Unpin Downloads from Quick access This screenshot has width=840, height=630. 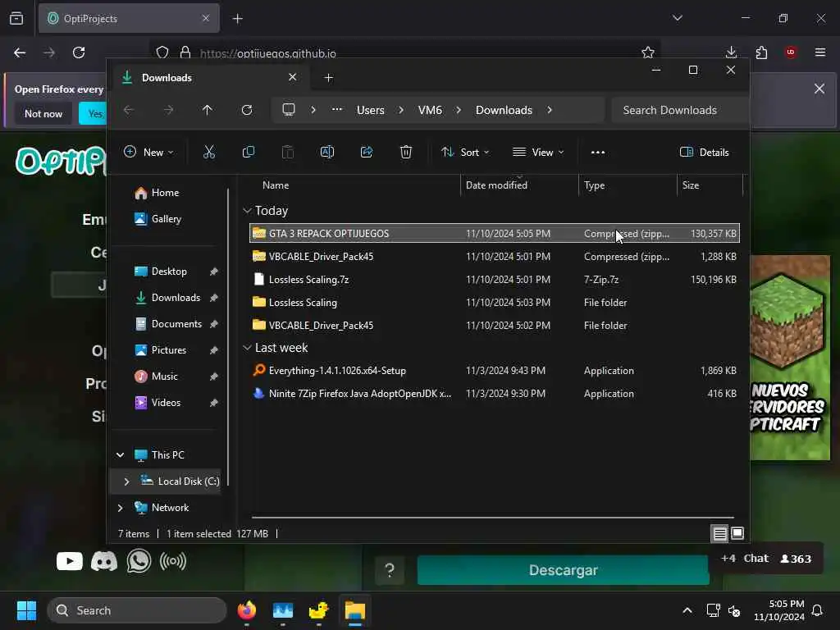coord(214,298)
